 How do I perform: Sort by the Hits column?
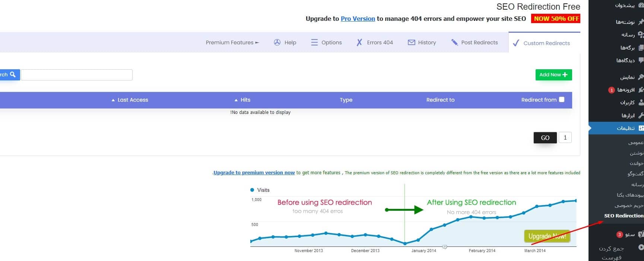pyautogui.click(x=242, y=100)
